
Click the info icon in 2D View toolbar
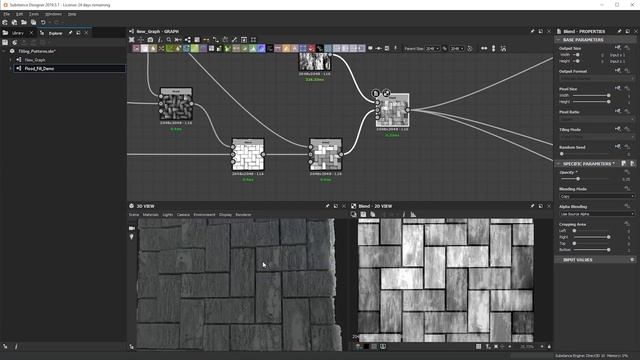coord(404,214)
